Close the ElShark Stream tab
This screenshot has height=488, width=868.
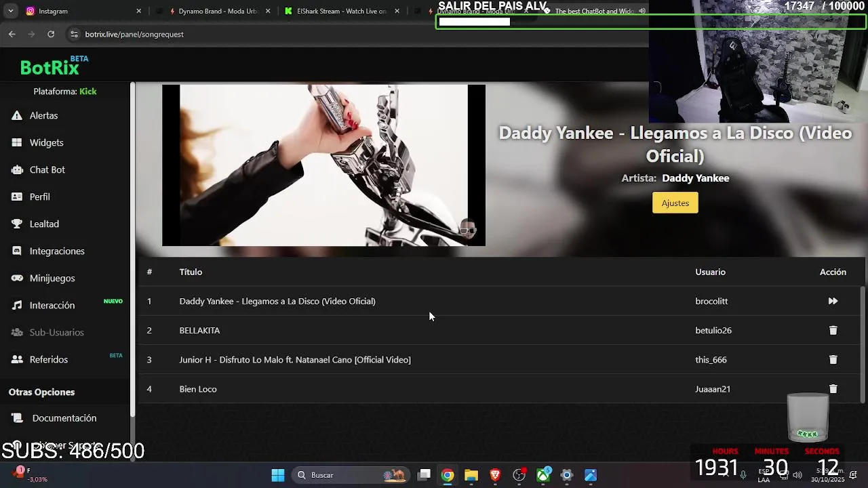point(397,11)
